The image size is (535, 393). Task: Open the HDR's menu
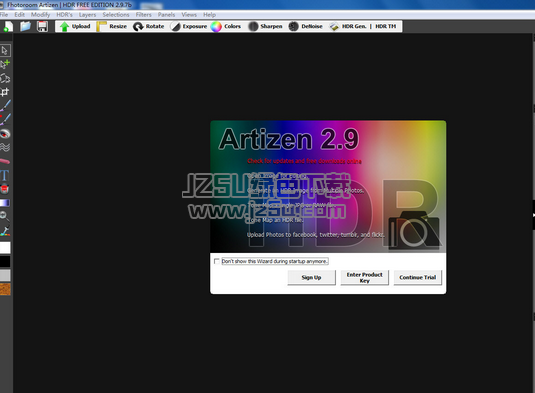(64, 15)
